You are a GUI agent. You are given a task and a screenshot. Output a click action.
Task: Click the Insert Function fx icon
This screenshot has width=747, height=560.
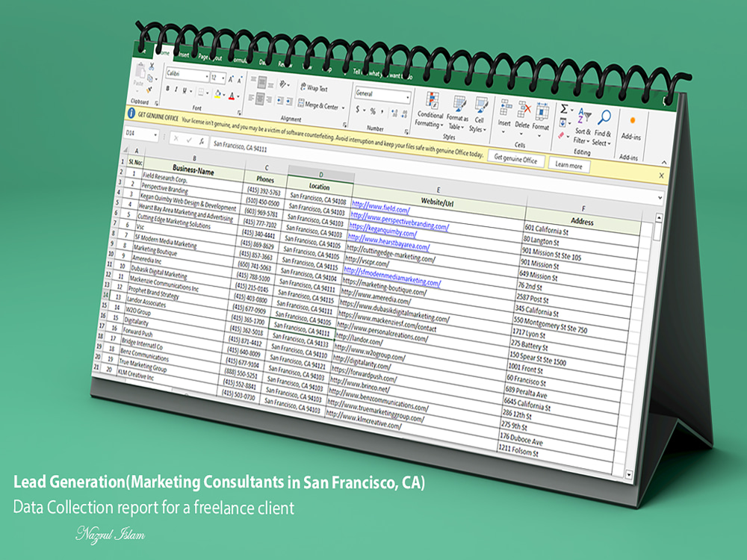click(202, 141)
